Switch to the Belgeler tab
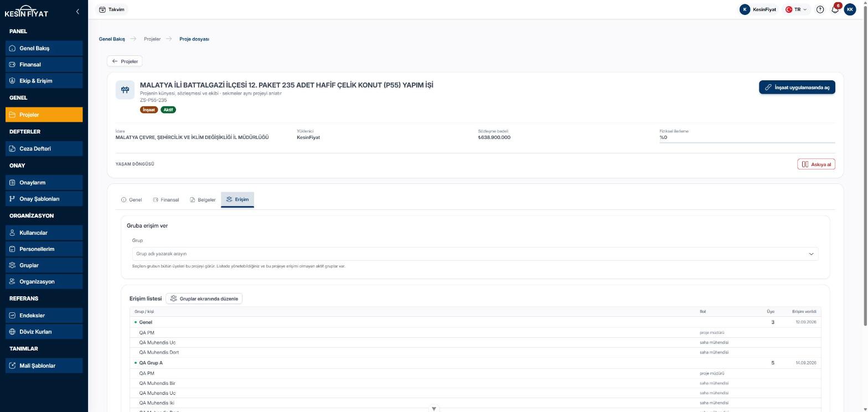 203,200
